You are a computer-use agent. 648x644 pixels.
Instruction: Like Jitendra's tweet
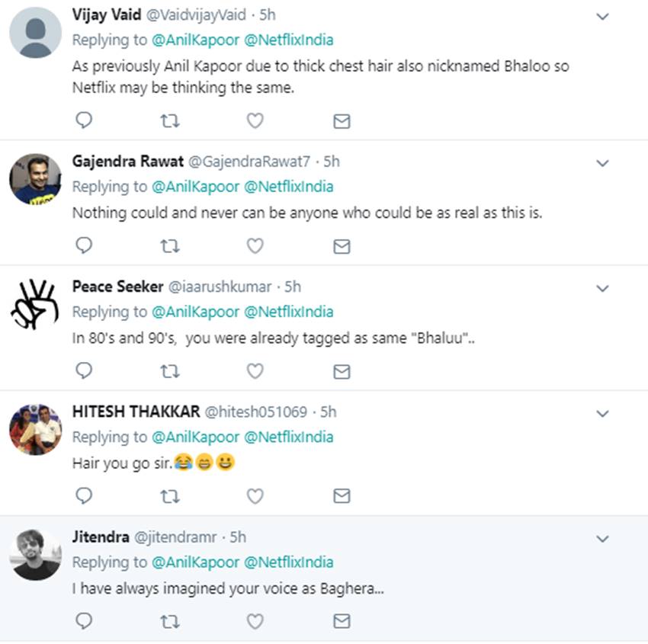(255, 621)
